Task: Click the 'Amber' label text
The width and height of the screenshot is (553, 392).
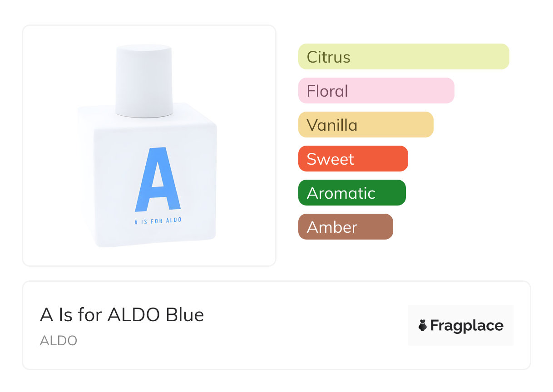Action: click(332, 227)
